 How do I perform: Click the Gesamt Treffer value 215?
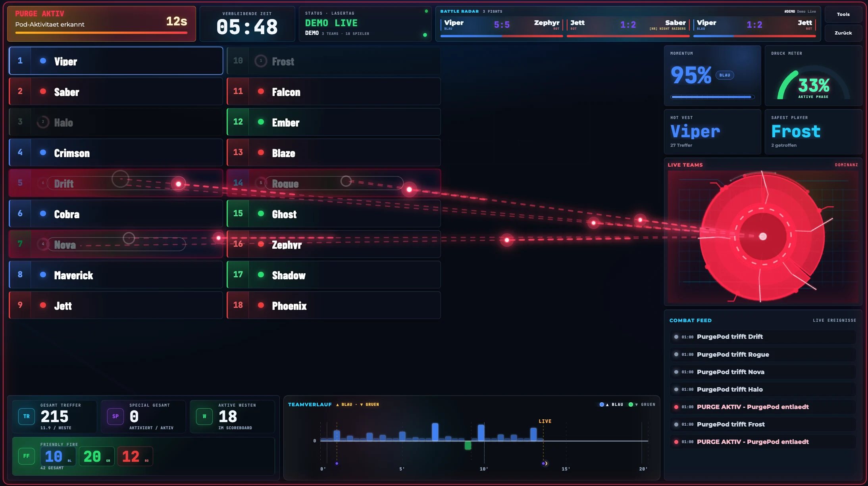[54, 417]
